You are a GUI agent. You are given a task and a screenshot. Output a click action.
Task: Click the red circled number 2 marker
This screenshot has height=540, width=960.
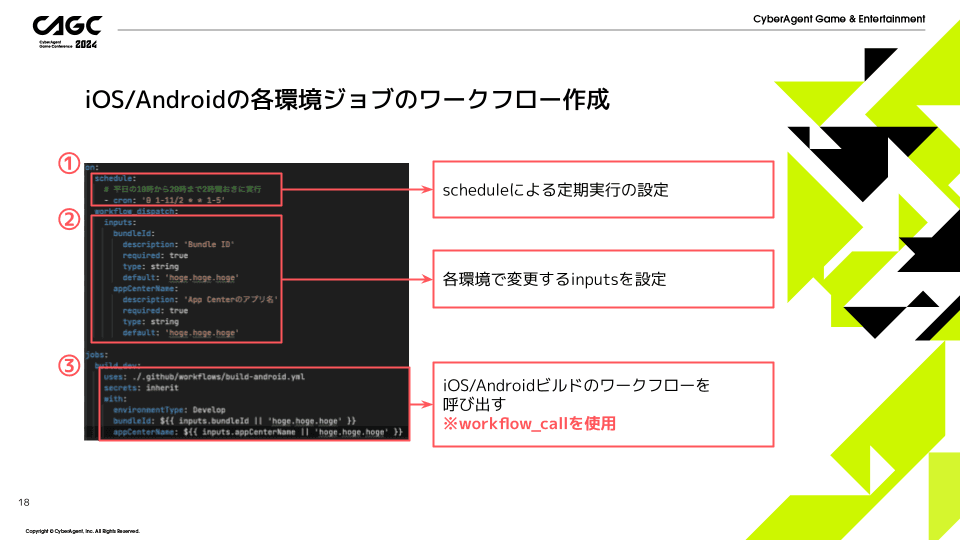67,220
